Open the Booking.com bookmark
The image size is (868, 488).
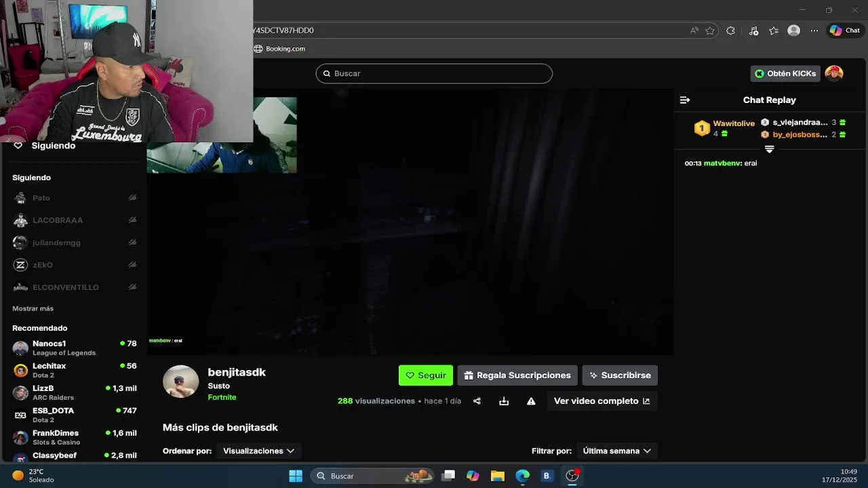pos(279,49)
